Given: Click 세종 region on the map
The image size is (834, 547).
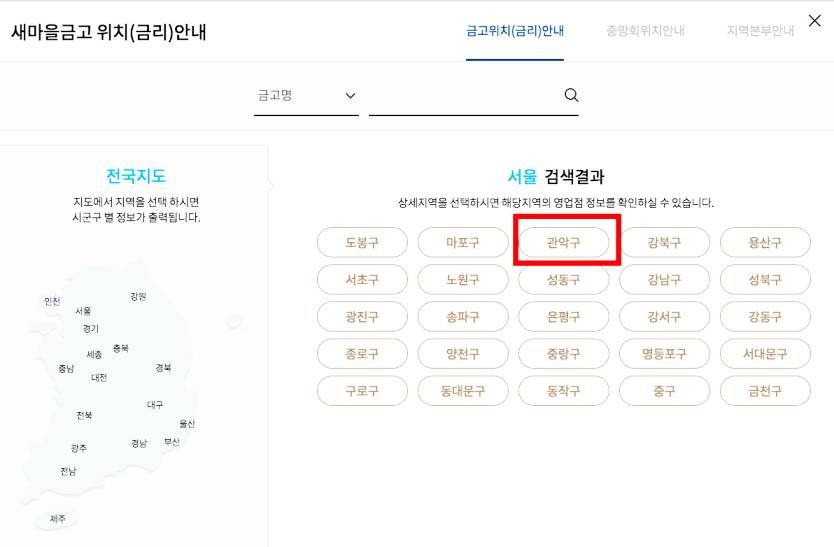Looking at the screenshot, I should 94,354.
